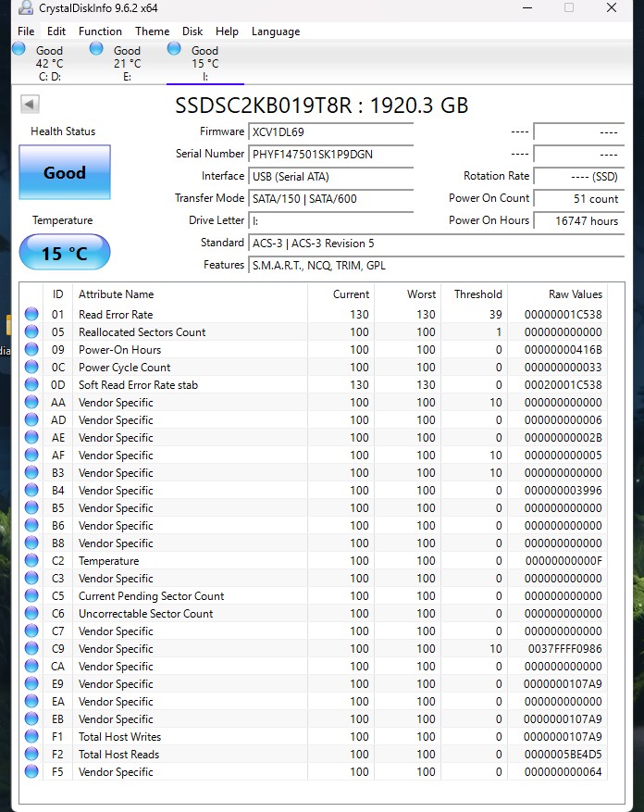644x812 pixels.
Task: Click status icon for Temperature attribute C2
Action: 31,560
